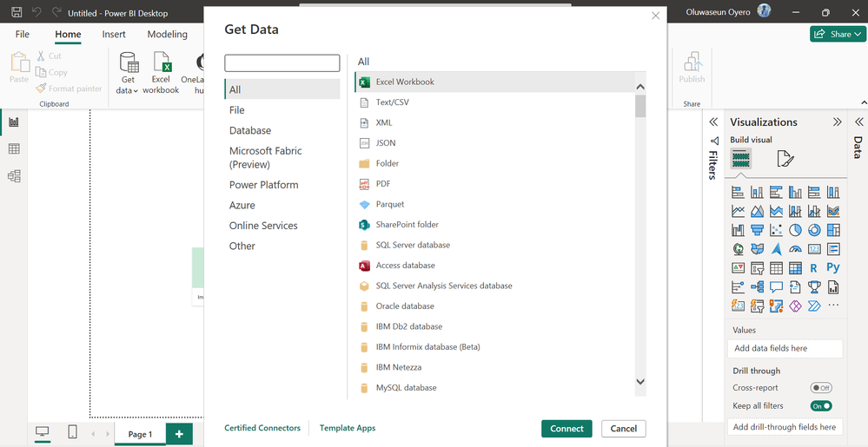Toggle Keep all filters switch
The image size is (868, 447).
tap(821, 406)
